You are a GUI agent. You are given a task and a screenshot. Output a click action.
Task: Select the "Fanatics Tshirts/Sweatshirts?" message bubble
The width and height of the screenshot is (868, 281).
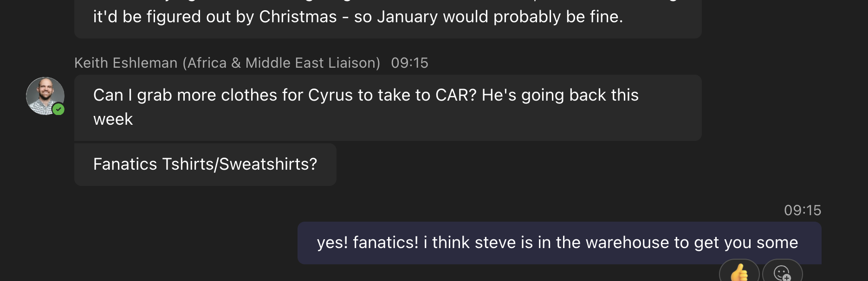point(205,165)
